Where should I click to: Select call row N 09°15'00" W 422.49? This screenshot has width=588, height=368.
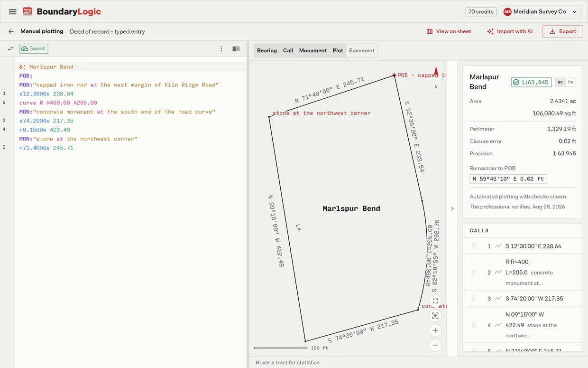click(523, 325)
